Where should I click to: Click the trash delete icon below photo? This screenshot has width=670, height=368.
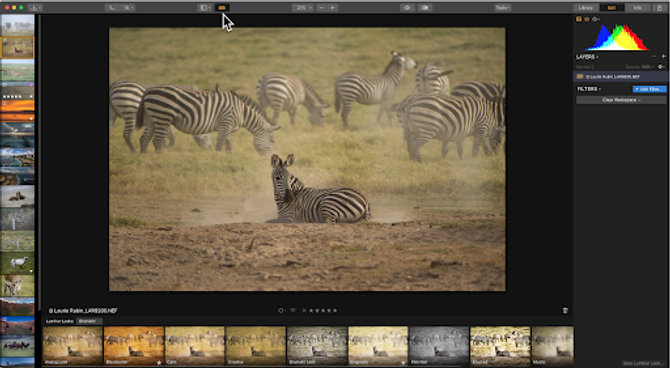tap(565, 311)
